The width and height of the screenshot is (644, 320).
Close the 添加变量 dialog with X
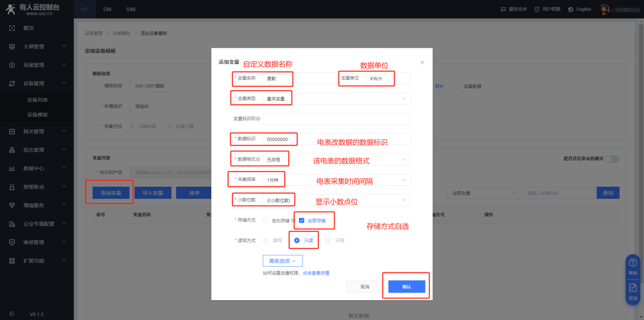422,63
